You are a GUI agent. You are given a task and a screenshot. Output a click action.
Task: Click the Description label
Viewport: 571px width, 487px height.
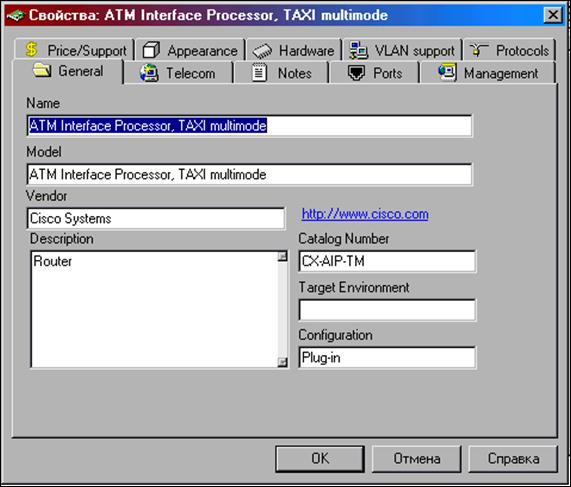[x=62, y=239]
